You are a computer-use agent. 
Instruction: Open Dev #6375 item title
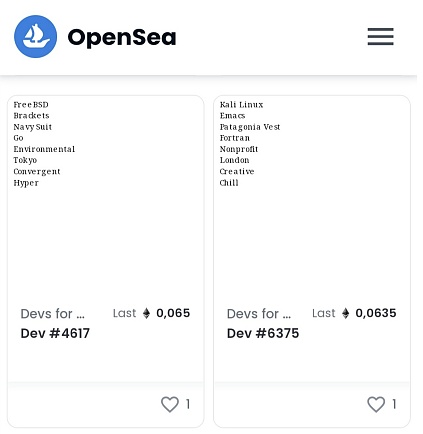click(x=263, y=333)
